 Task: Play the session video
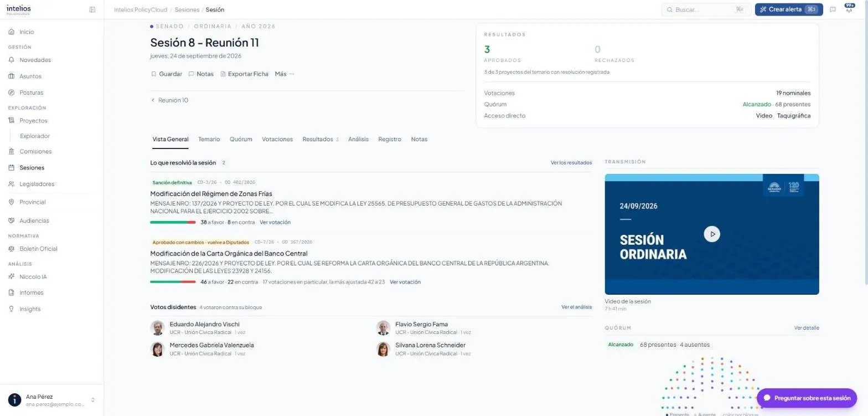(x=712, y=234)
